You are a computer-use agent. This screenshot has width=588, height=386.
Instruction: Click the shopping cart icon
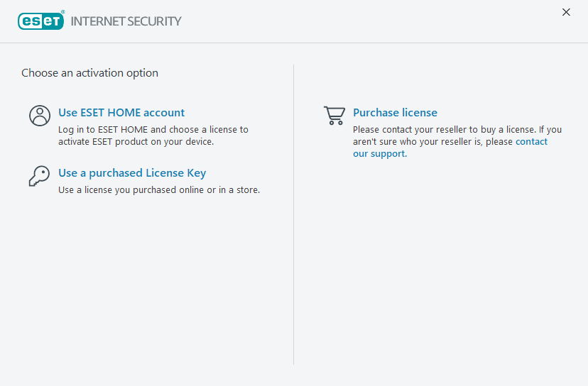[334, 116]
